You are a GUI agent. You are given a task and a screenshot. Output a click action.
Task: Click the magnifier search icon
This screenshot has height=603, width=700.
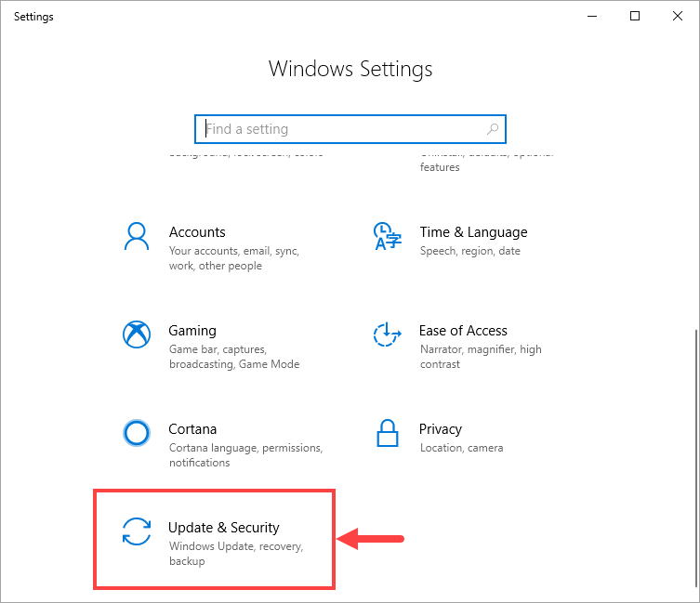tap(493, 129)
